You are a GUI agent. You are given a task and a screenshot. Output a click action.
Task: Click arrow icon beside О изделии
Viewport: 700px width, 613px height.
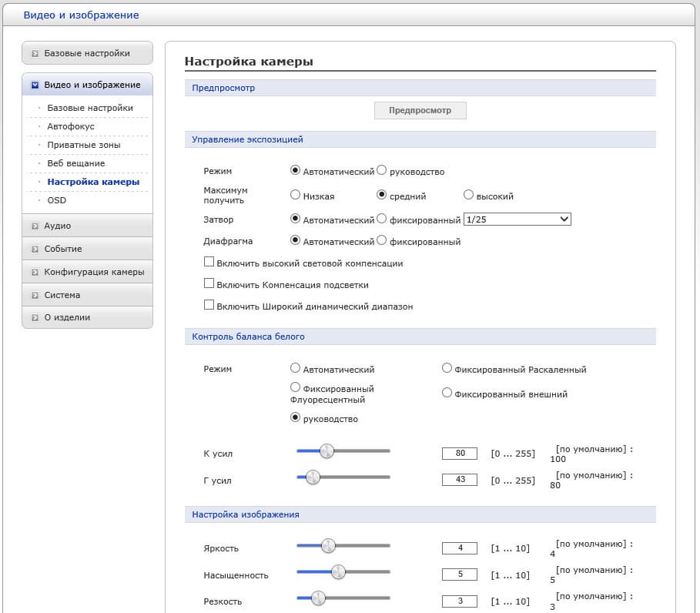(35, 318)
